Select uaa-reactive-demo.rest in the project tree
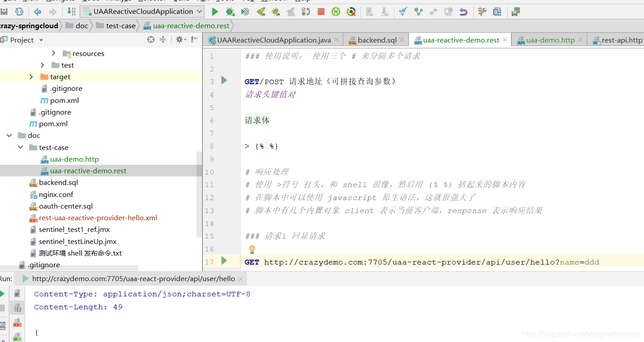This screenshot has height=342, width=644. (88, 171)
